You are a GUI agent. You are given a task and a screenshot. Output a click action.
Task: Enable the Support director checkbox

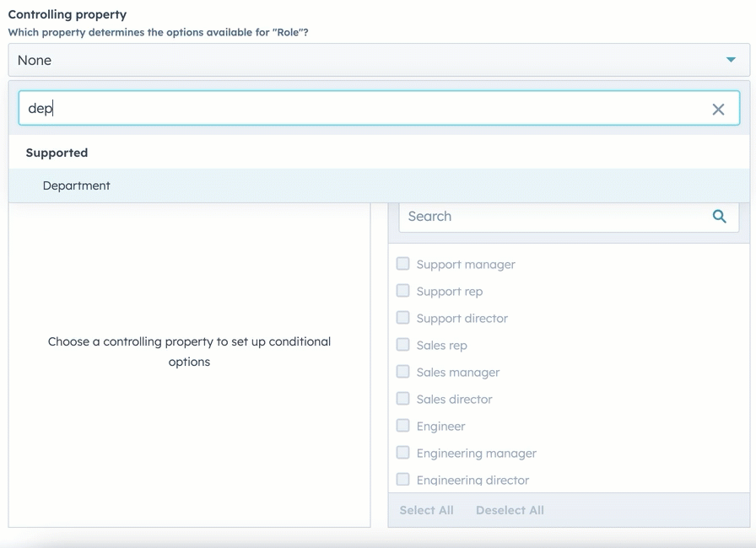[x=403, y=318]
